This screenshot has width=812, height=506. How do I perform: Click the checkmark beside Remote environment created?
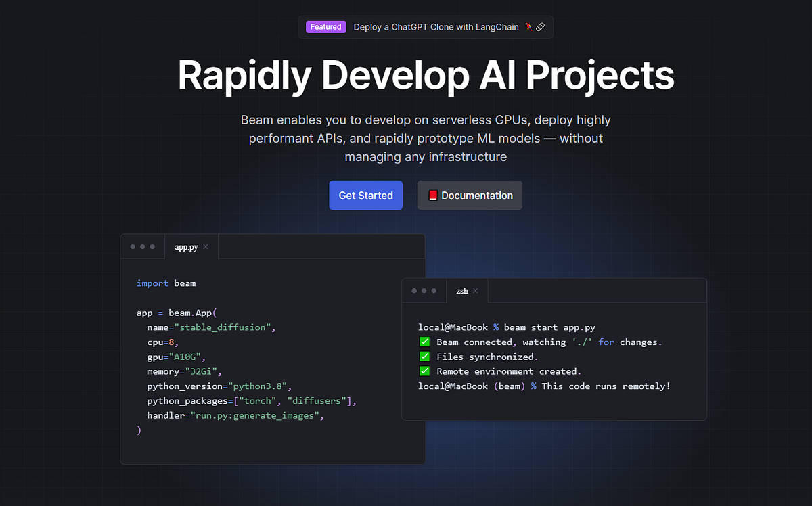tap(424, 371)
